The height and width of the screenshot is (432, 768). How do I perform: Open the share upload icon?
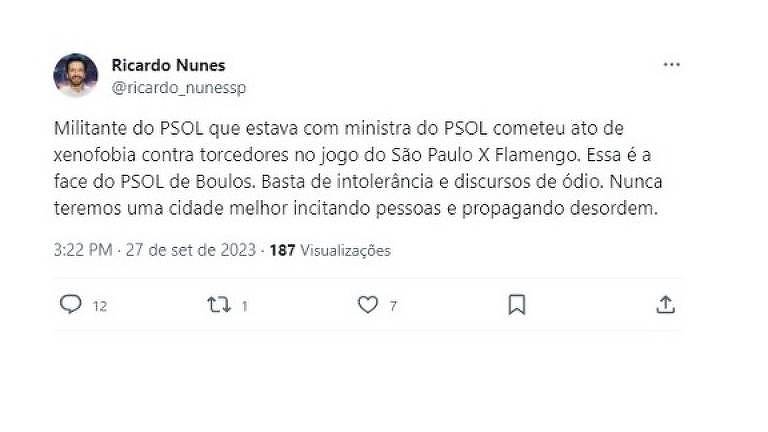coord(666,304)
